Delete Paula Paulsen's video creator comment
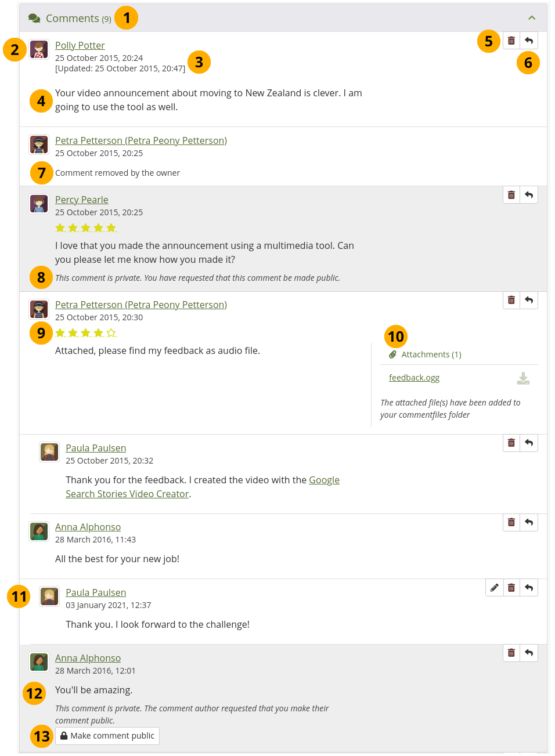The width and height of the screenshot is (555, 756). point(511,443)
